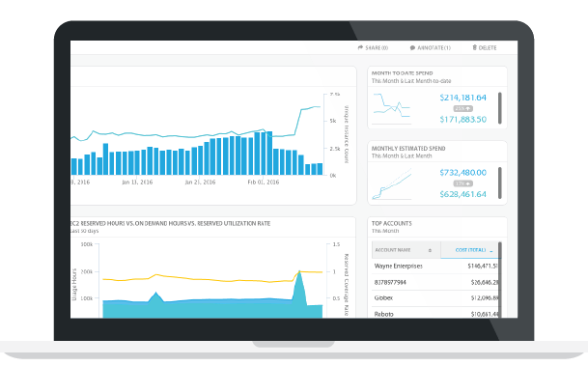Click the Top Accounts table scrollbar
Image resolution: width=588 pixels, height=366 pixels.
pos(500,279)
